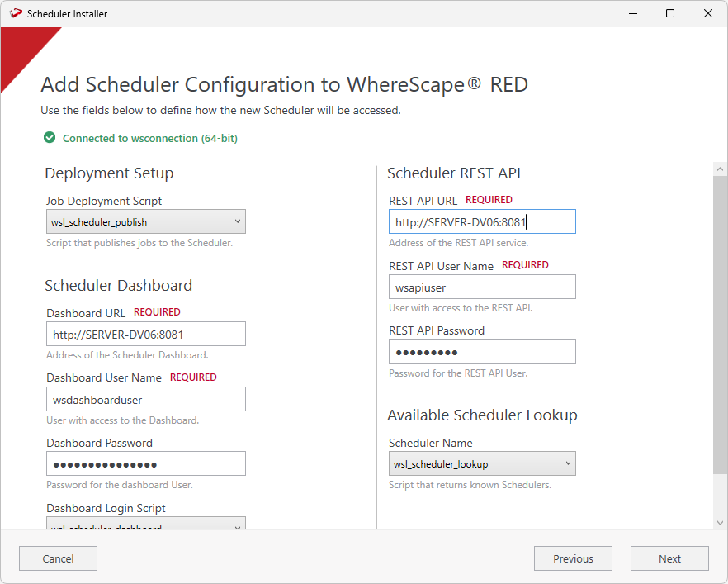Screen dimensions: 728x584
Task: Proceed with the Next button
Action: [669, 558]
